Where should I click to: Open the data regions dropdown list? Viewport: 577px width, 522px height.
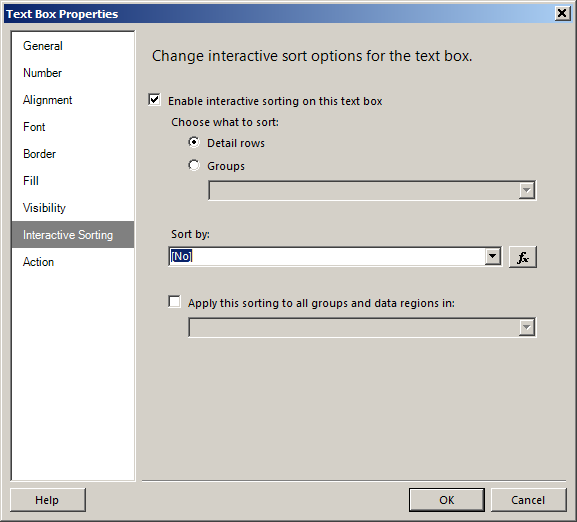click(x=362, y=327)
